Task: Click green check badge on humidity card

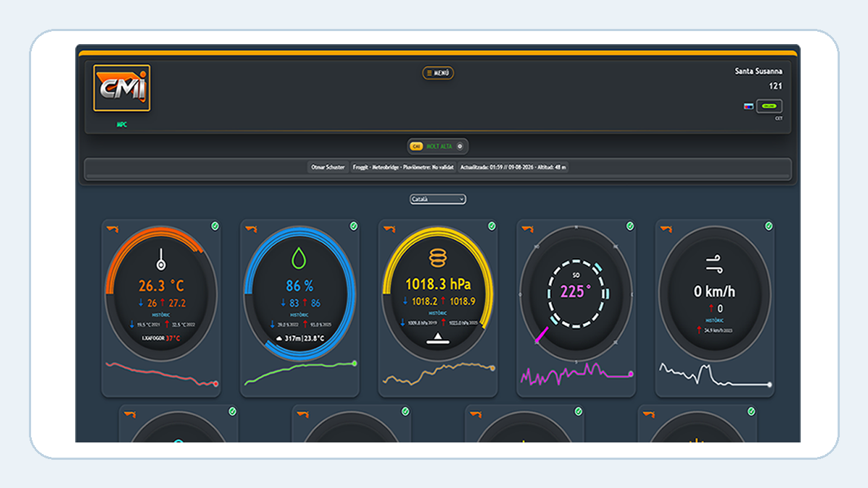Action: click(353, 226)
